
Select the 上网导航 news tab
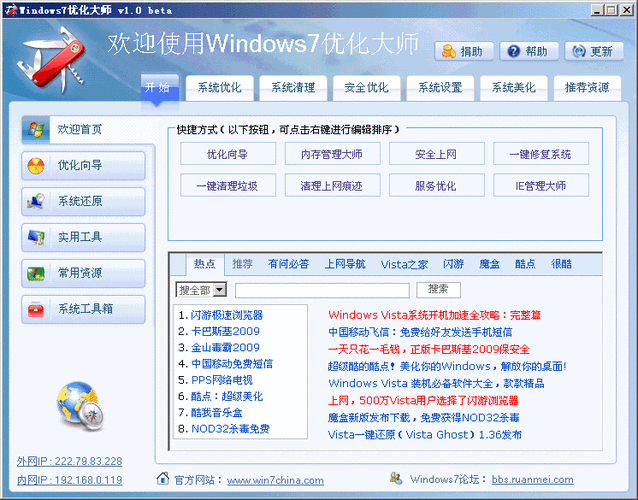344,264
